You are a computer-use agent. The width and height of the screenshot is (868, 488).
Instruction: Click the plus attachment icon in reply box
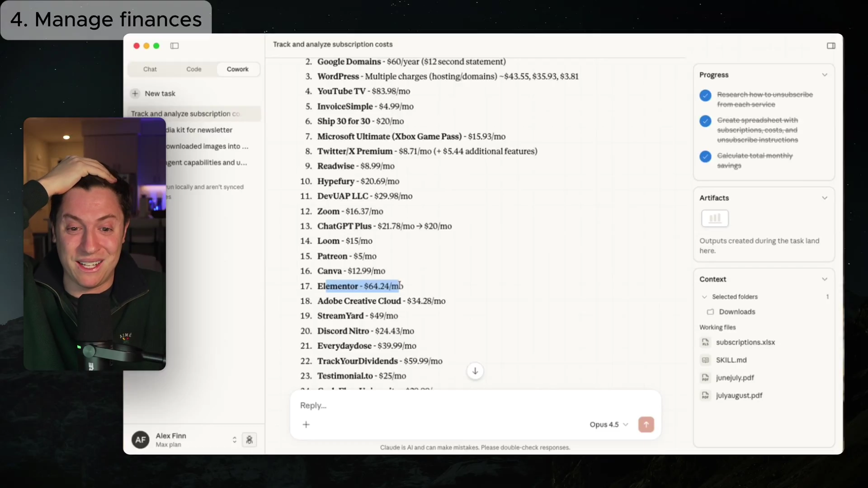click(x=306, y=424)
